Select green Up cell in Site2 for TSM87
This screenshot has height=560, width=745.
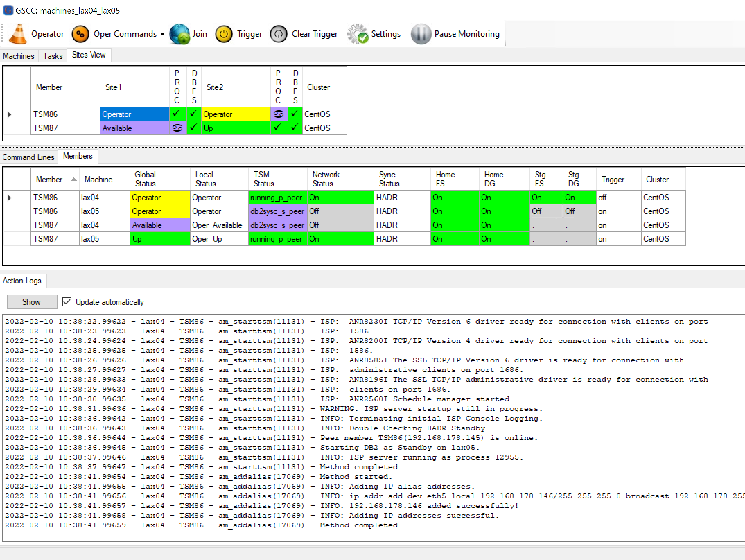236,128
